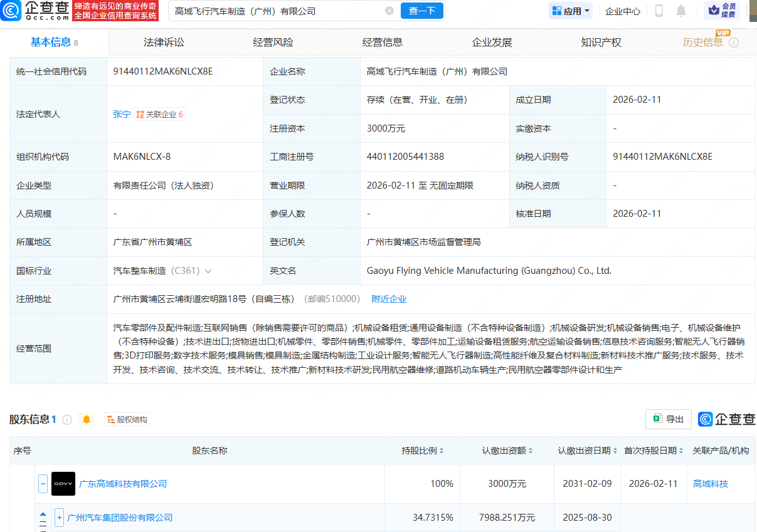Open the 应用 dropdown menu
757x532 pixels.
573,11
